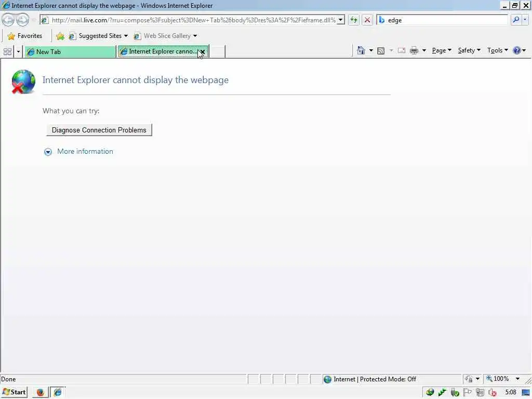
Task: Click the Show desktop icon in tray
Action: pos(526,393)
